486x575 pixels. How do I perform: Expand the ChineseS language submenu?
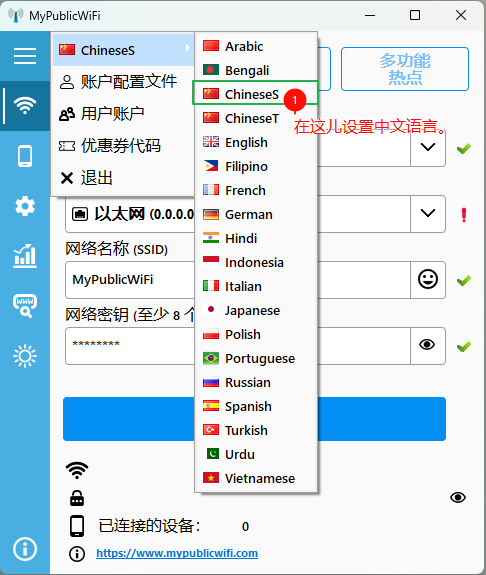click(123, 50)
